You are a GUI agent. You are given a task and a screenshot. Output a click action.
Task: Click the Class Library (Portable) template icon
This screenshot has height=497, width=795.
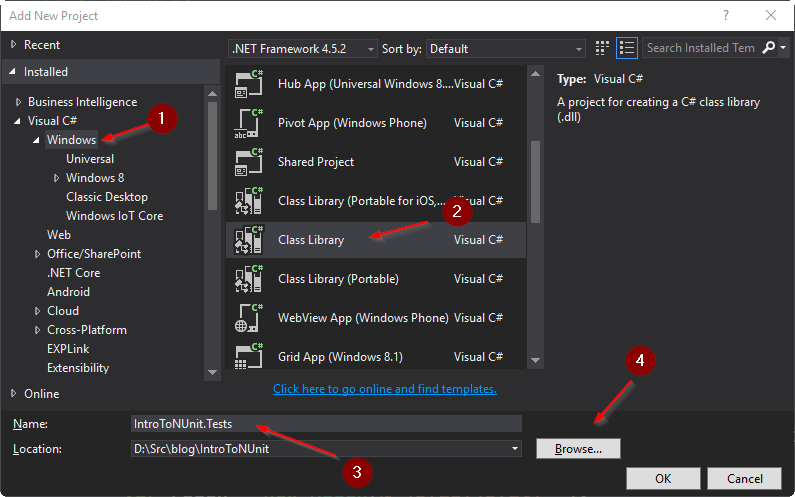click(x=248, y=279)
